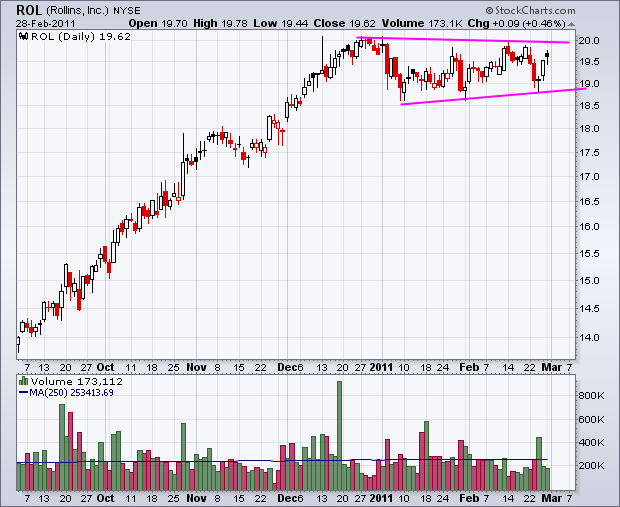Click the date 28-Feb-2011

pos(45,24)
